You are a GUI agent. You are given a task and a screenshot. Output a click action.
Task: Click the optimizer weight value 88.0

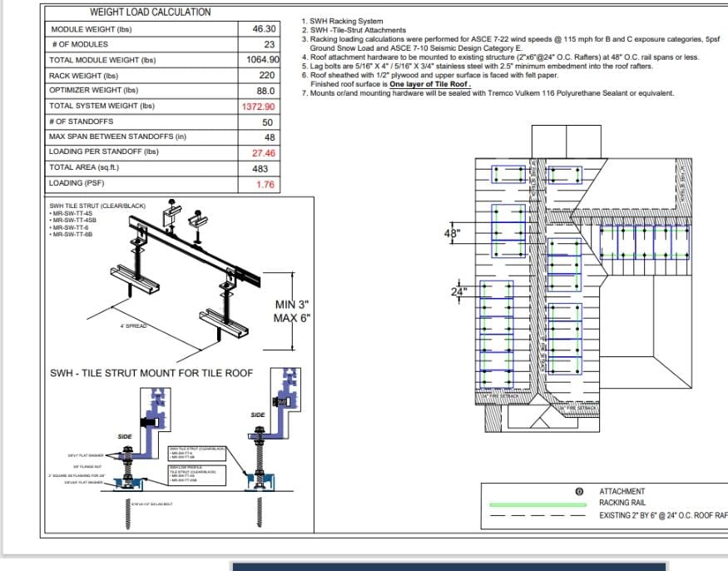tap(265, 91)
